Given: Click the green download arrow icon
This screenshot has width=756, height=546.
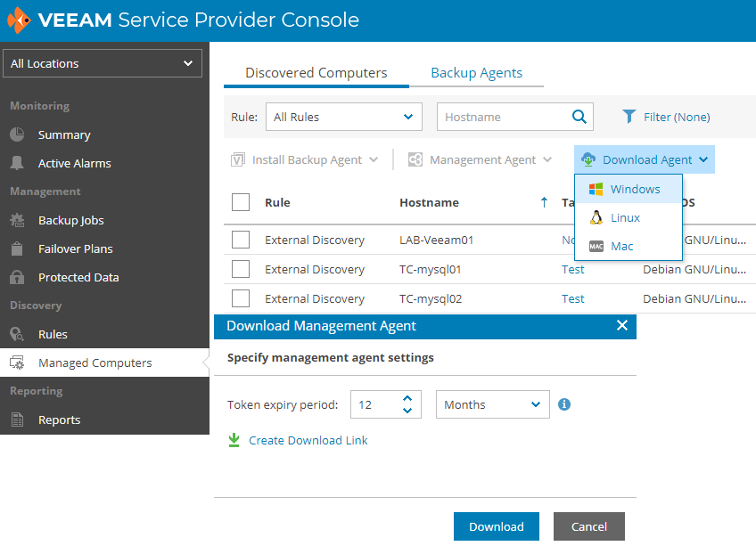Looking at the screenshot, I should [234, 440].
